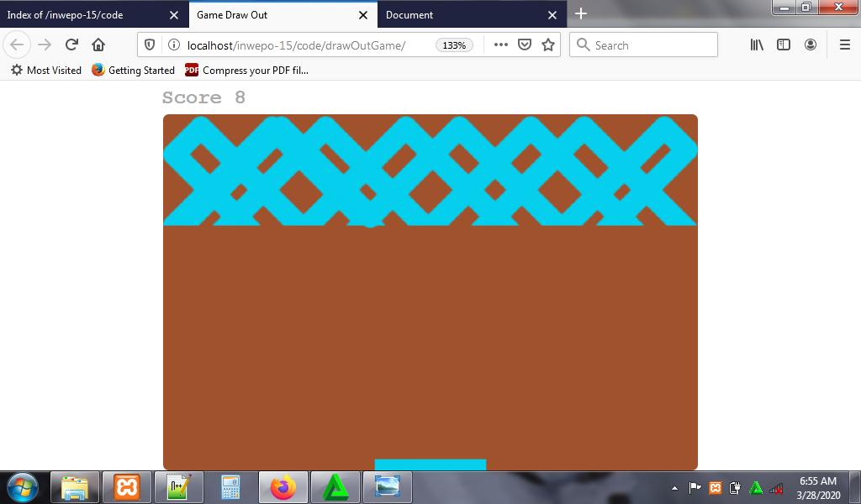Switch to the Index of /inwepo-15/code tab
The width and height of the screenshot is (861, 504).
(94, 15)
